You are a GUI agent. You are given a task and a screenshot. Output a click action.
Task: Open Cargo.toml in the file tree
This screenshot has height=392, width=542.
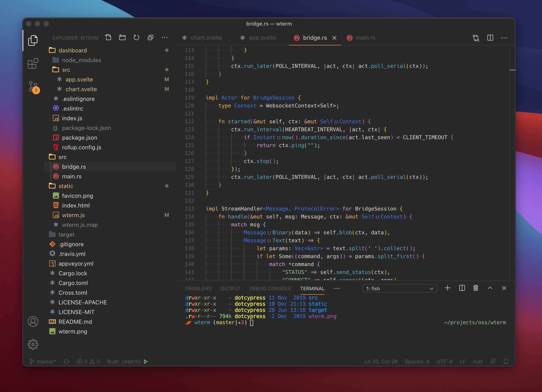click(73, 283)
